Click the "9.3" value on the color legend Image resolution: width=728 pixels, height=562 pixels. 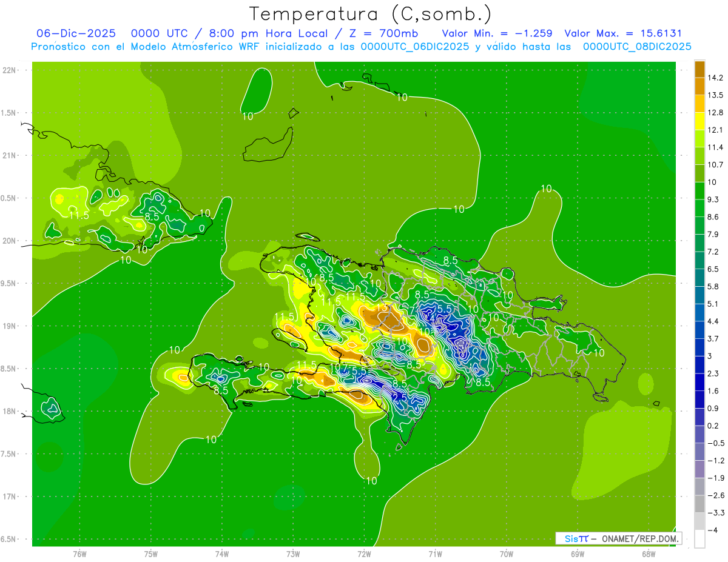(x=713, y=199)
